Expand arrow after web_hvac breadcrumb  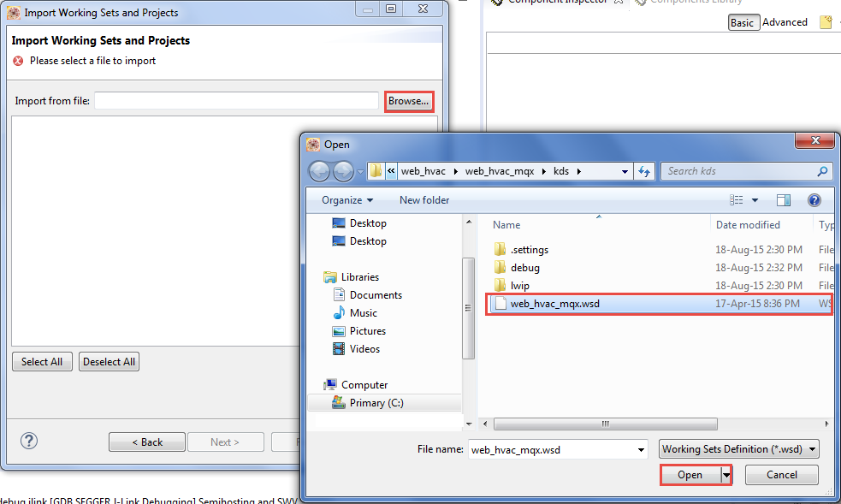pos(455,172)
